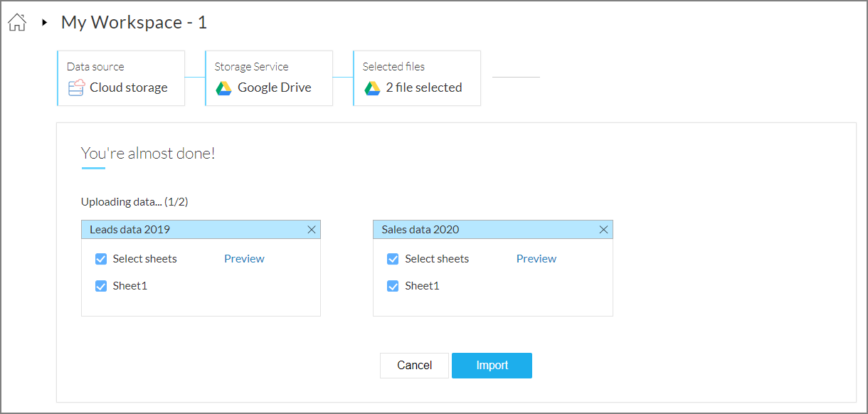This screenshot has width=868, height=414.
Task: Click the Cloud storage data source icon
Action: 76,87
